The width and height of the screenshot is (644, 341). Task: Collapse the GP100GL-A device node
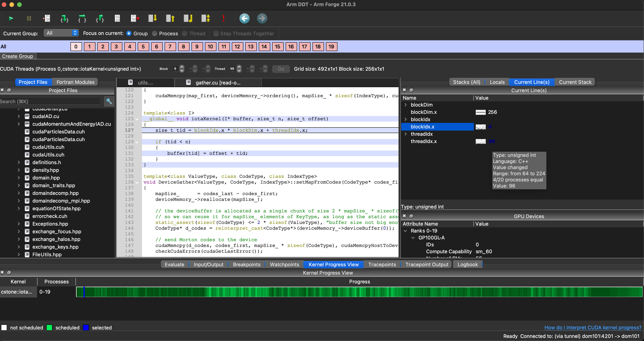click(x=413, y=238)
